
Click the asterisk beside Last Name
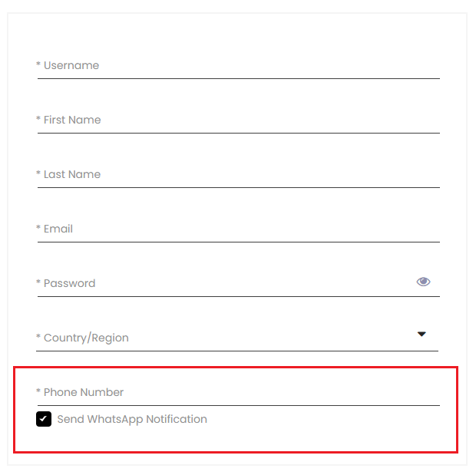pos(38,173)
